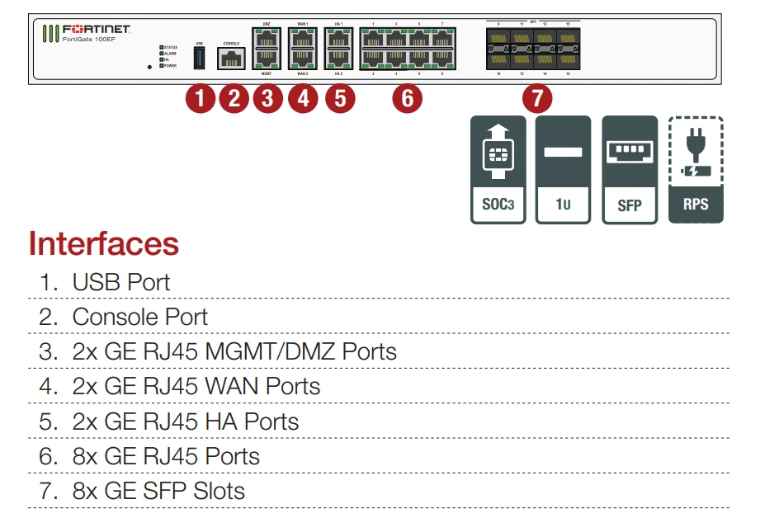Click the HA 1 port on the device

tap(338, 37)
